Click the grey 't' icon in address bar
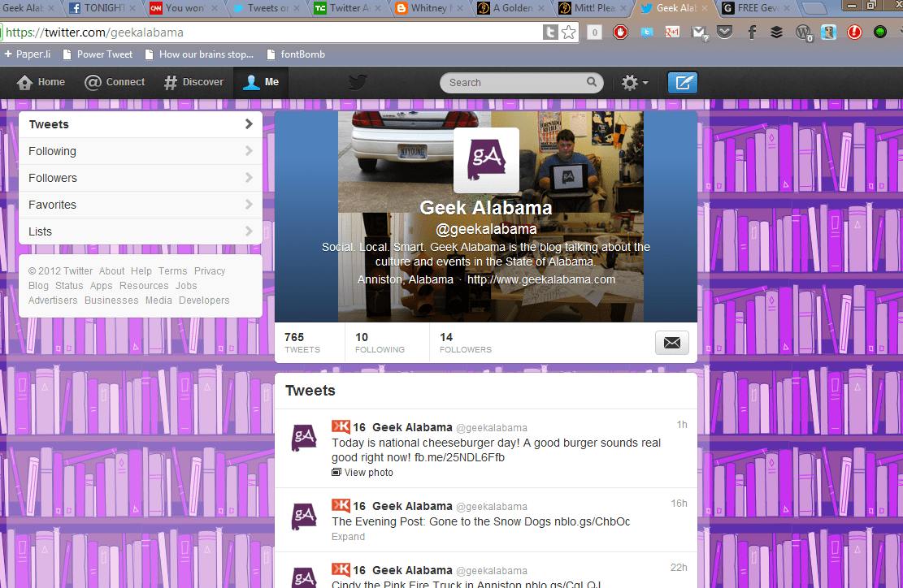The width and height of the screenshot is (903, 588). 550,32
